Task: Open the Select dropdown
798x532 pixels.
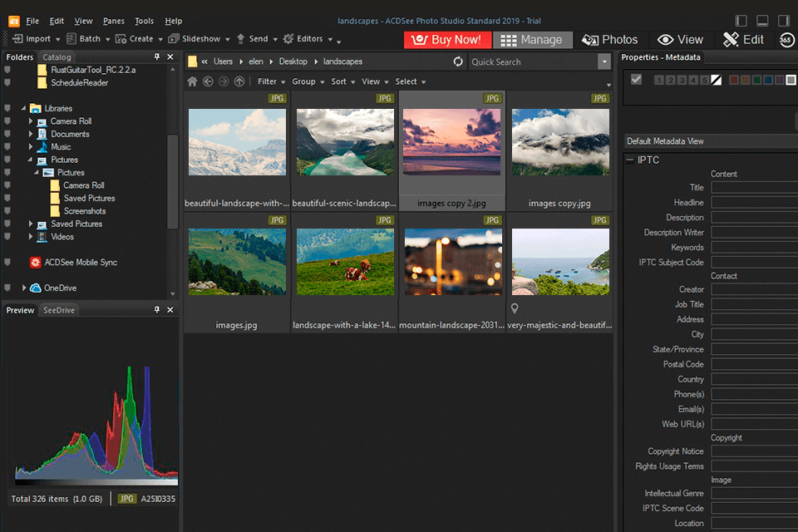Action: pyautogui.click(x=410, y=81)
